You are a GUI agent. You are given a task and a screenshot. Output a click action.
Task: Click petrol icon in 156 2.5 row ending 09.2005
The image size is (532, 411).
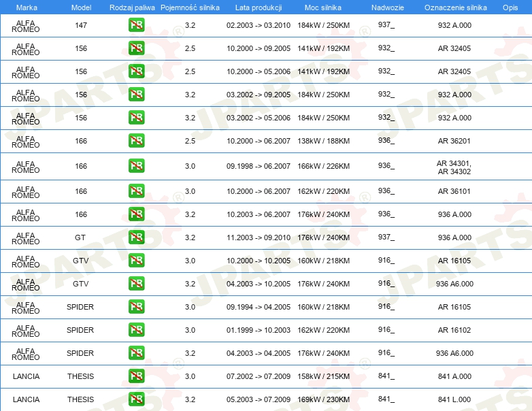click(136, 48)
